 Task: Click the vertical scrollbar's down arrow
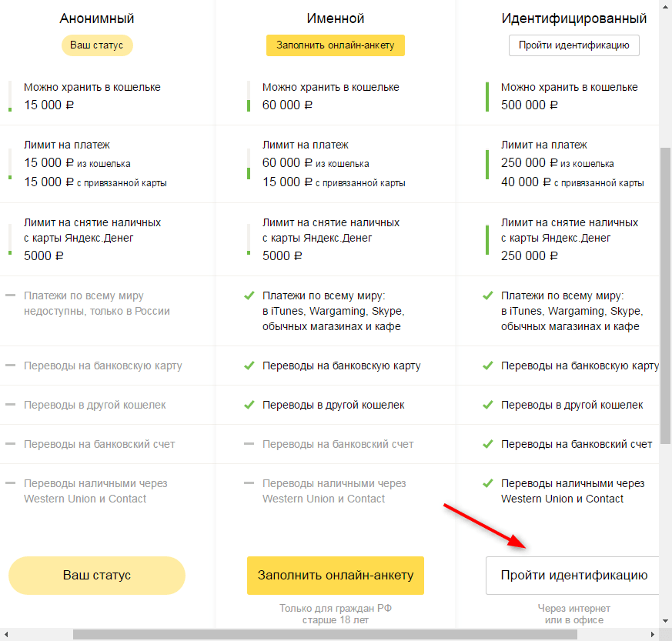pyautogui.click(x=666, y=621)
